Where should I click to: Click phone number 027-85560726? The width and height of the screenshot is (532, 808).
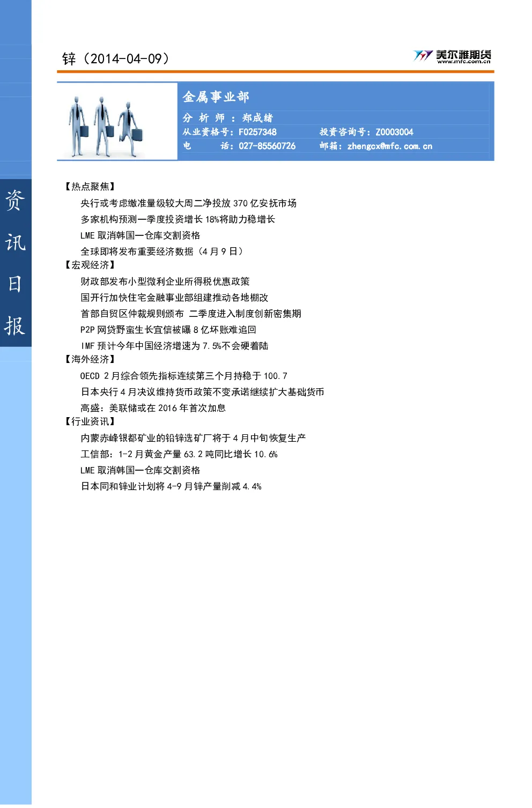267,146
